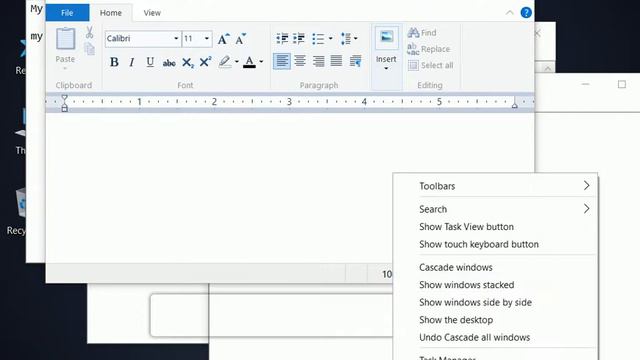Apply Superscript formatting
Viewport: 640px width, 360px height.
(205, 62)
